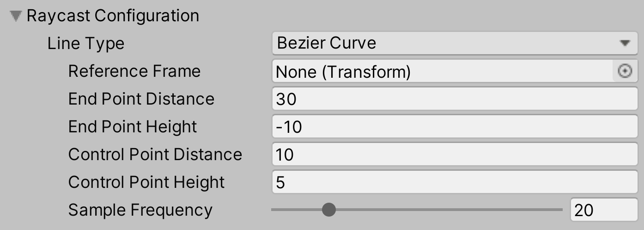This screenshot has width=644, height=230.
Task: Select the End Point Height input box
Action: coord(455,127)
